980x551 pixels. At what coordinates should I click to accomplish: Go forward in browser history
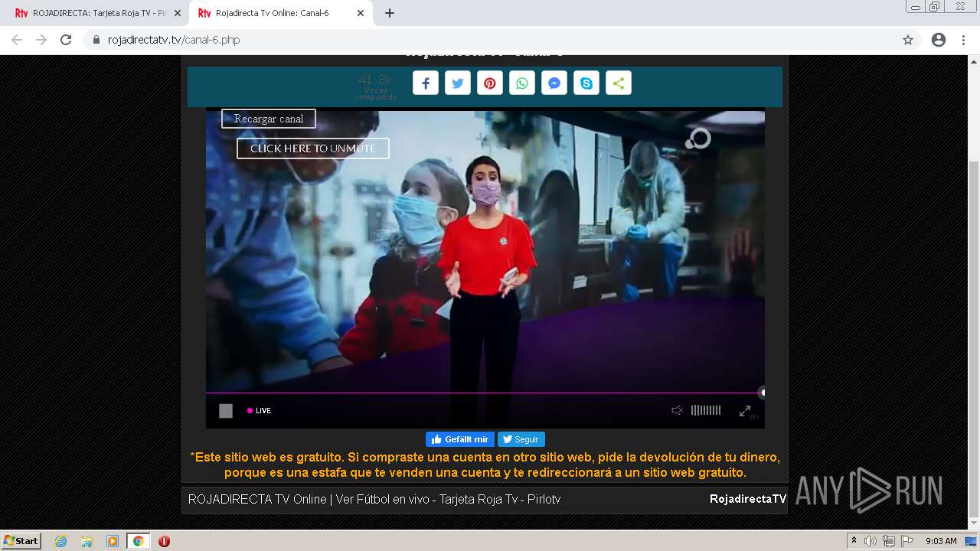point(41,40)
